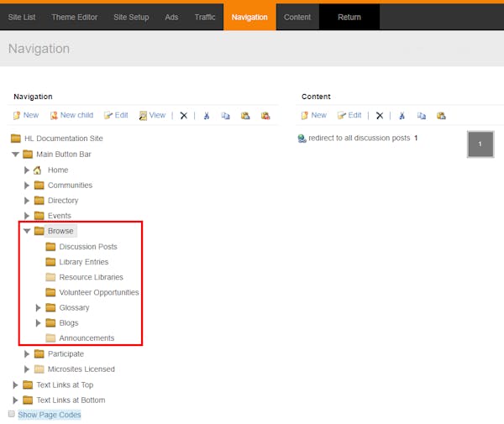Open the Traffic tab
This screenshot has height=424, width=504.
205,17
